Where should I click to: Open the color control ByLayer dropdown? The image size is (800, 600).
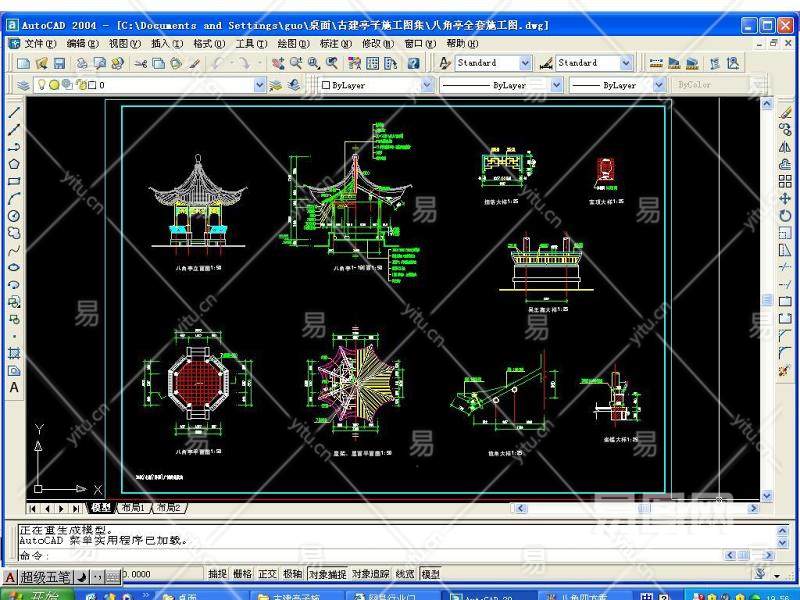[428, 85]
